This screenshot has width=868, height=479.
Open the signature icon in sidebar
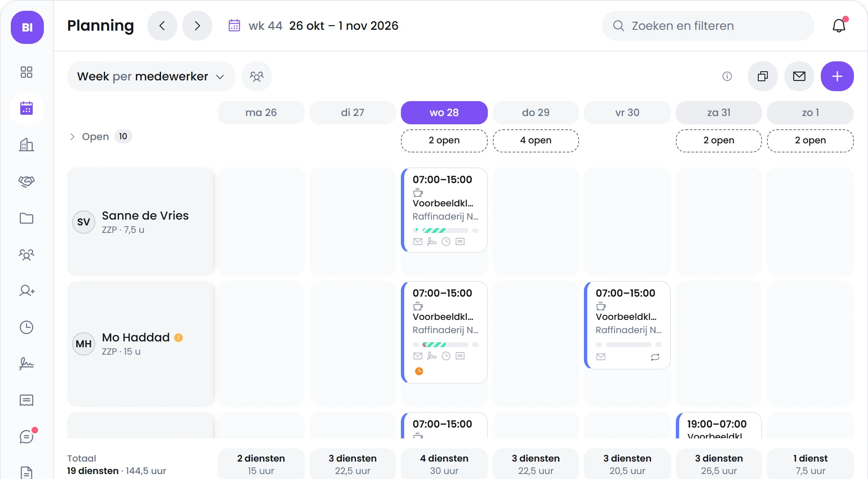27,364
